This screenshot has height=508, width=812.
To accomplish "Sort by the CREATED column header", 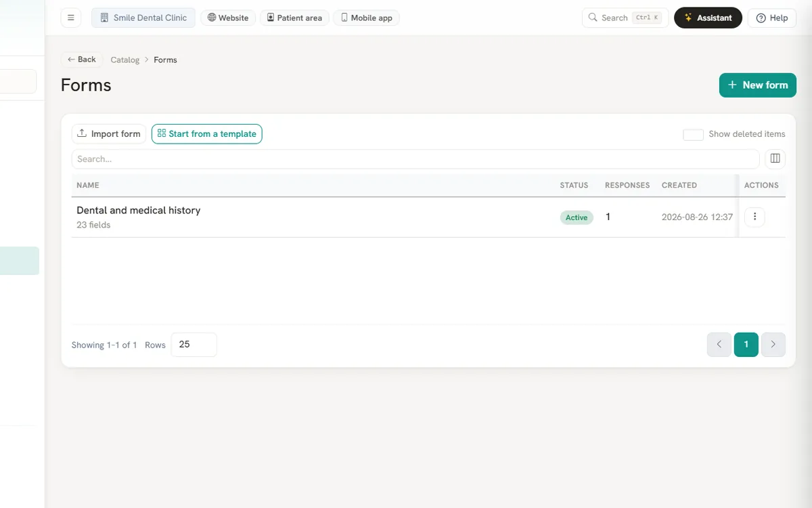I will click(x=679, y=185).
